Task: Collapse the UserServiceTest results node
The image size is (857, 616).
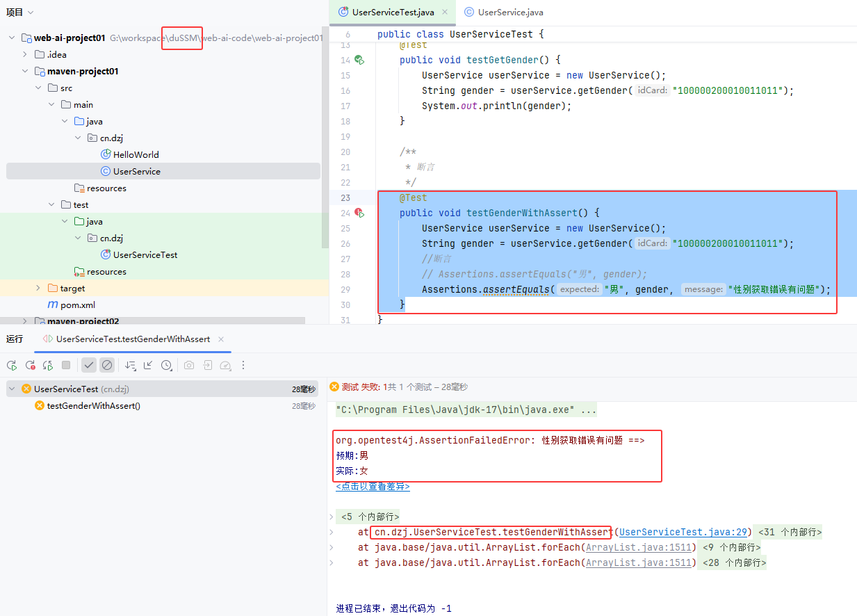Action: click(12, 389)
